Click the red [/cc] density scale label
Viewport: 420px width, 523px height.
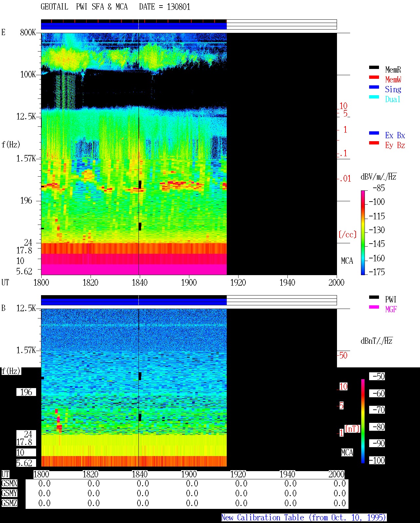[347, 235]
